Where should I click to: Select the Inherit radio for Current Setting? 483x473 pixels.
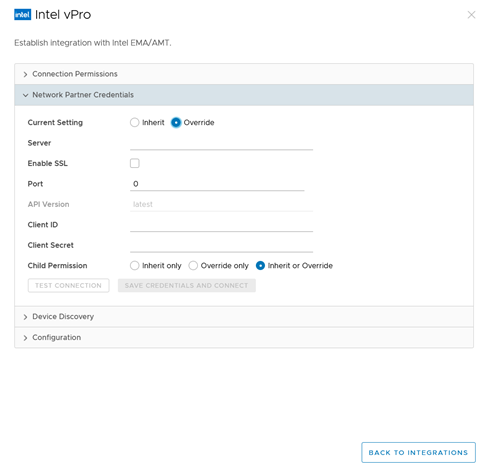[134, 122]
